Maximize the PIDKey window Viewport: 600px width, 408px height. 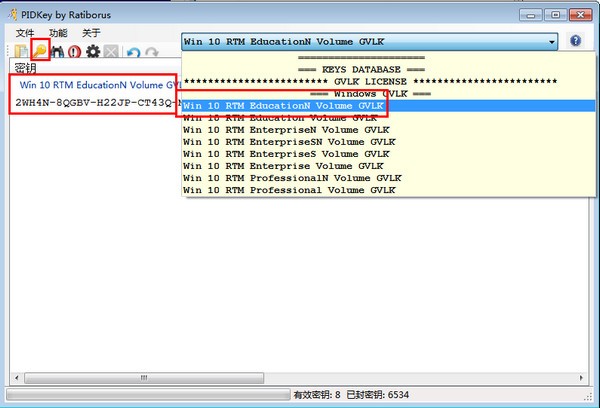pos(556,15)
